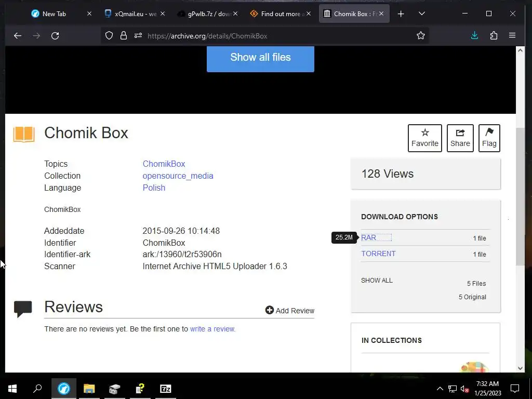
Task: Open the Polish language link
Action: pyautogui.click(x=154, y=188)
